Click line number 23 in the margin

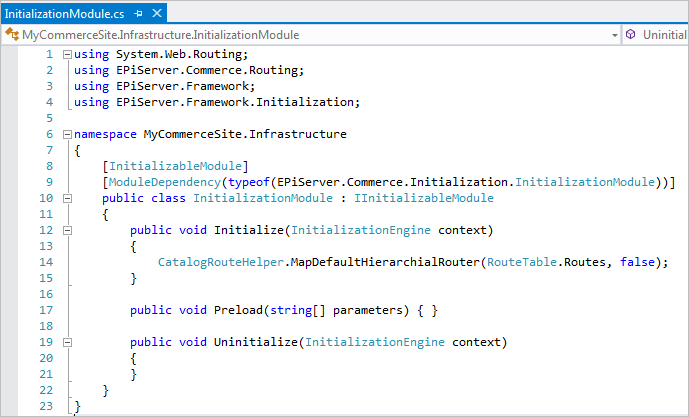coord(46,406)
